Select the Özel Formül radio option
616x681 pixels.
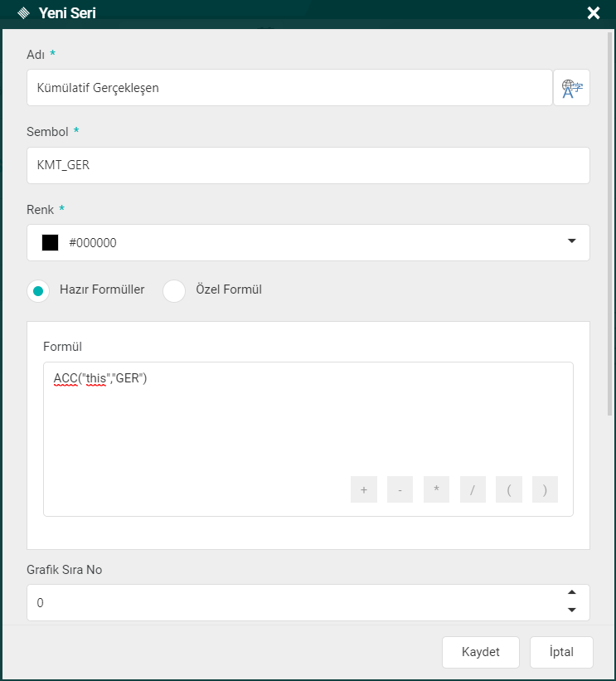point(174,291)
